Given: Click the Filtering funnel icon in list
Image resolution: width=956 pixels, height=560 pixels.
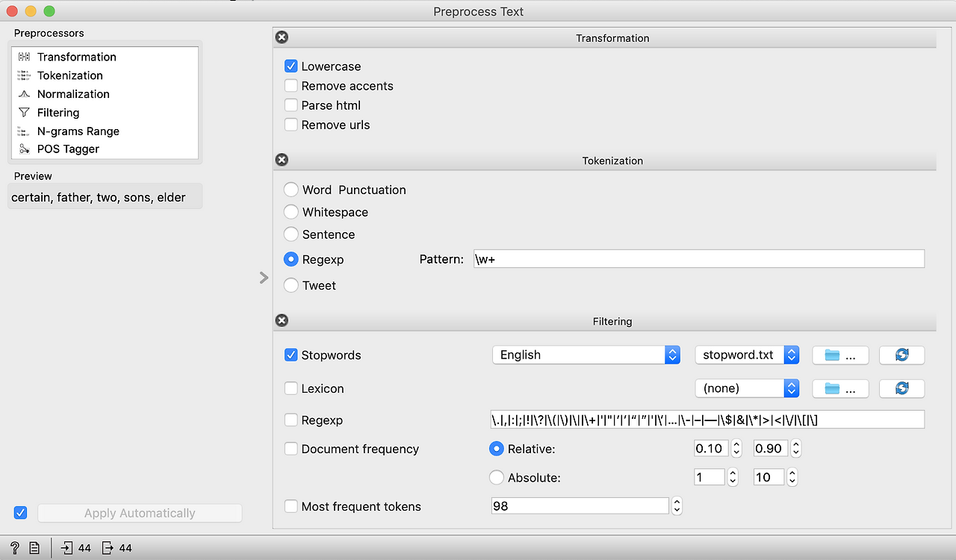Looking at the screenshot, I should 24,113.
